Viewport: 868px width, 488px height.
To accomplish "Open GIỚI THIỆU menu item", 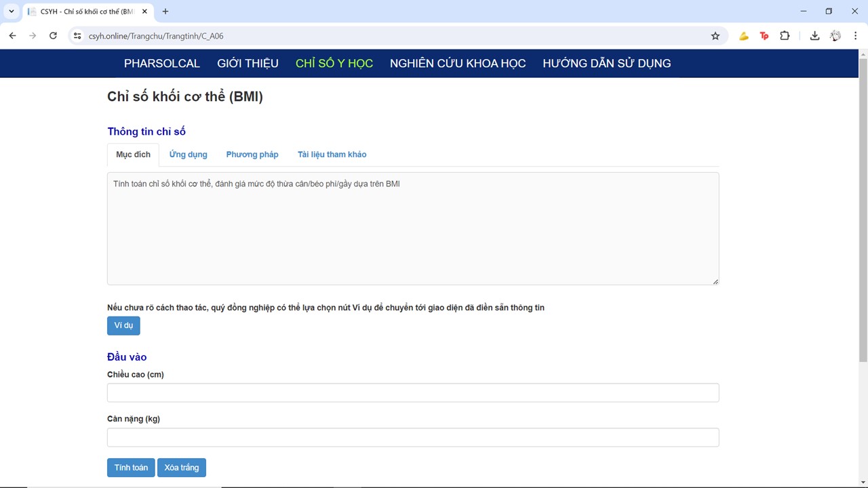I will 248,63.
